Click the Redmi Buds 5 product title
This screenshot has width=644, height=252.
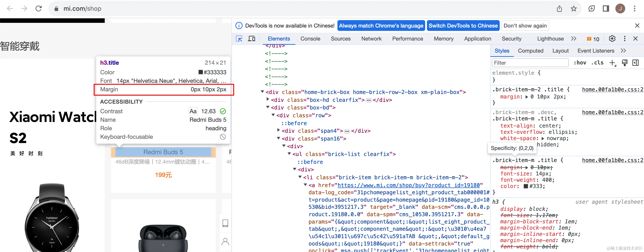[163, 152]
